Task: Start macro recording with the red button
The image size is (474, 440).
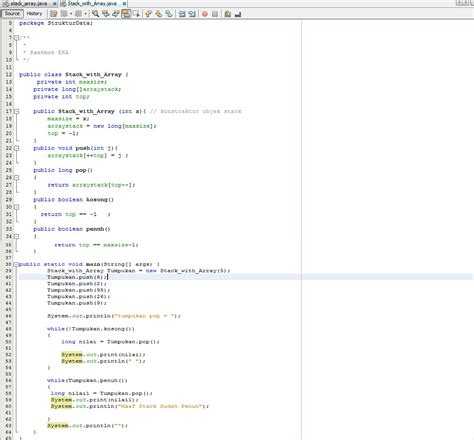Action: tap(205, 14)
